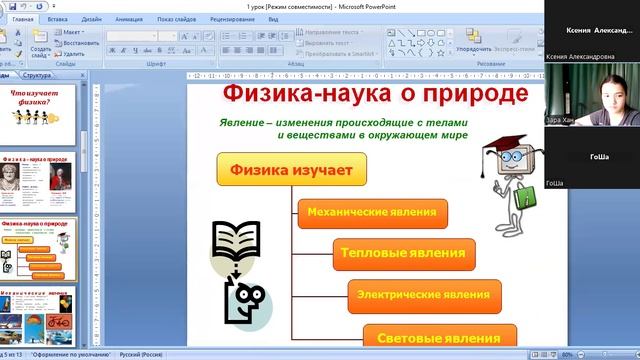Toggle underline Ч formatting
The image size is (640, 360).
136,51
